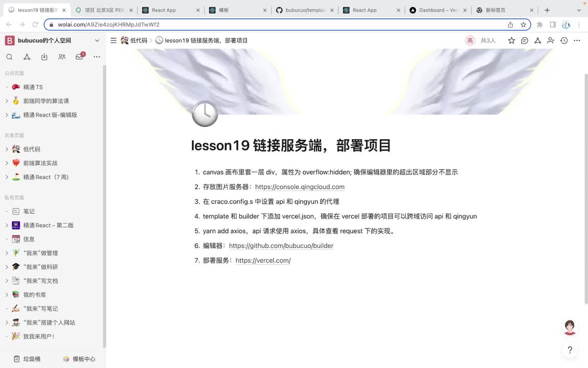
Task: Open 垃圾桶 trash in sidebar
Action: [x=27, y=359]
